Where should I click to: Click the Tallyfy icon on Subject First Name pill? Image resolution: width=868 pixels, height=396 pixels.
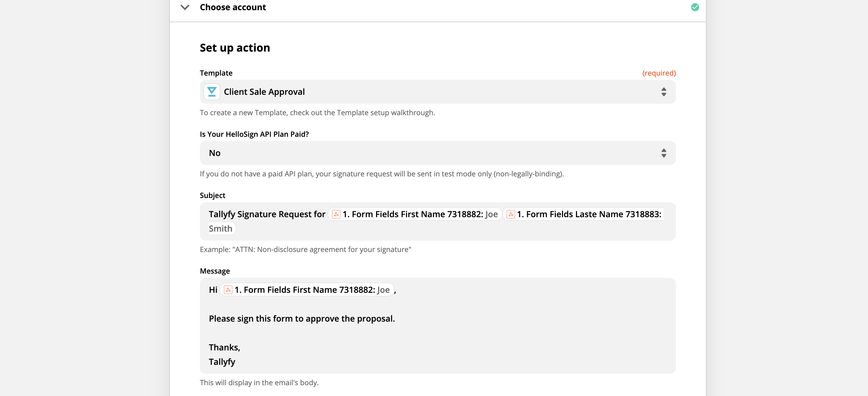click(336, 214)
